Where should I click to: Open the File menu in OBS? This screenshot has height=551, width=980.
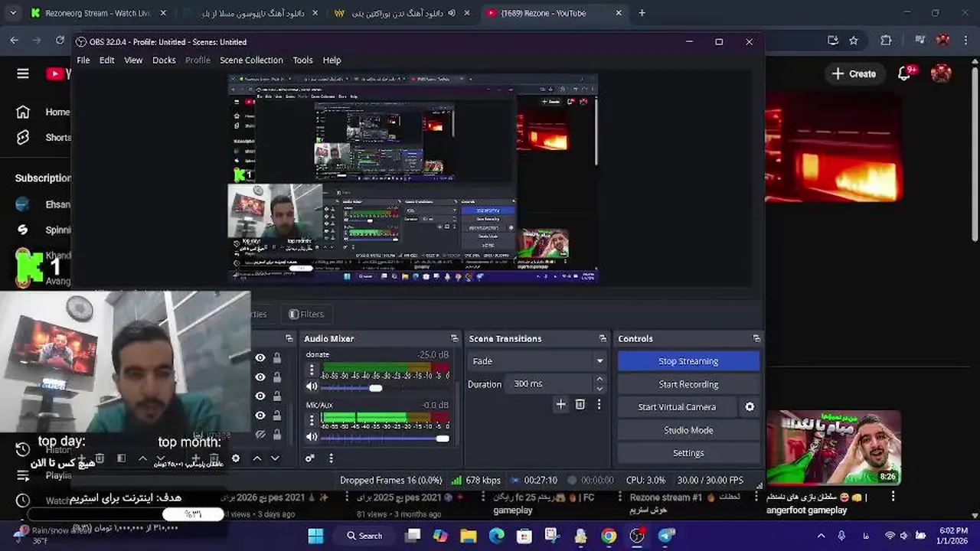point(83,60)
